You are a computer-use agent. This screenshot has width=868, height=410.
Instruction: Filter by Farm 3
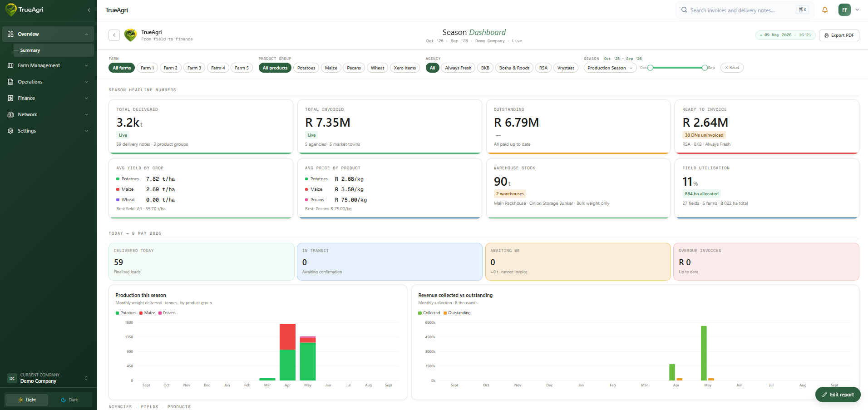(x=194, y=68)
